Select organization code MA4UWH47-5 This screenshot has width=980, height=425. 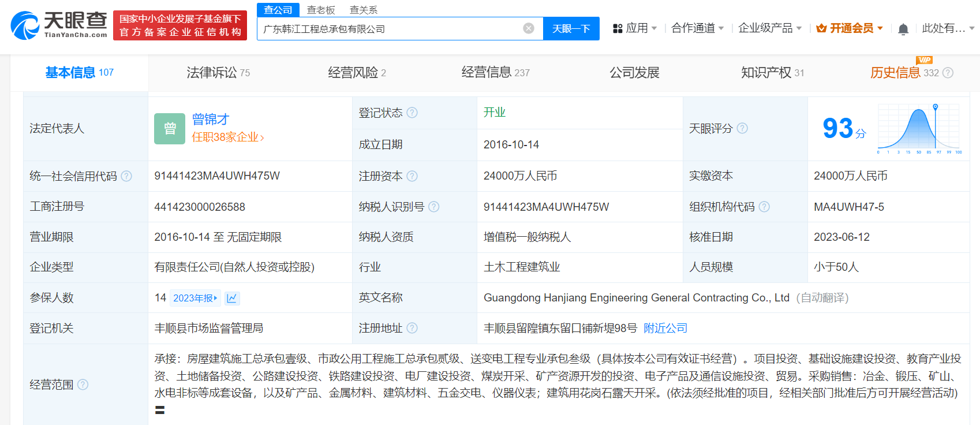click(849, 207)
